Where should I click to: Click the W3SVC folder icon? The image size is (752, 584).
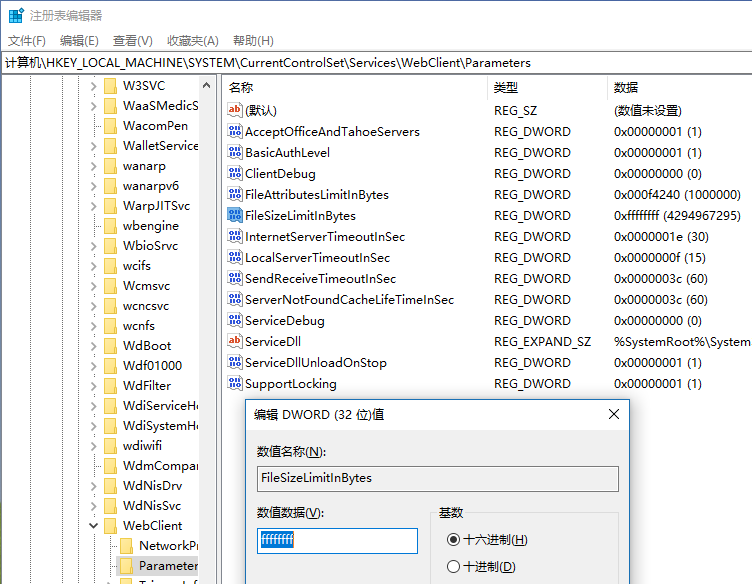pyautogui.click(x=110, y=86)
